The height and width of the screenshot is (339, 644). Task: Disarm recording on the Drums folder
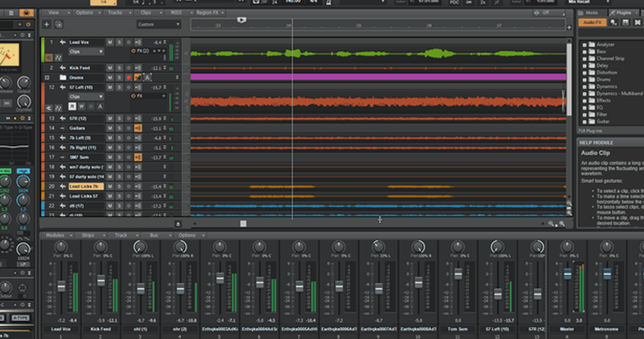127,77
